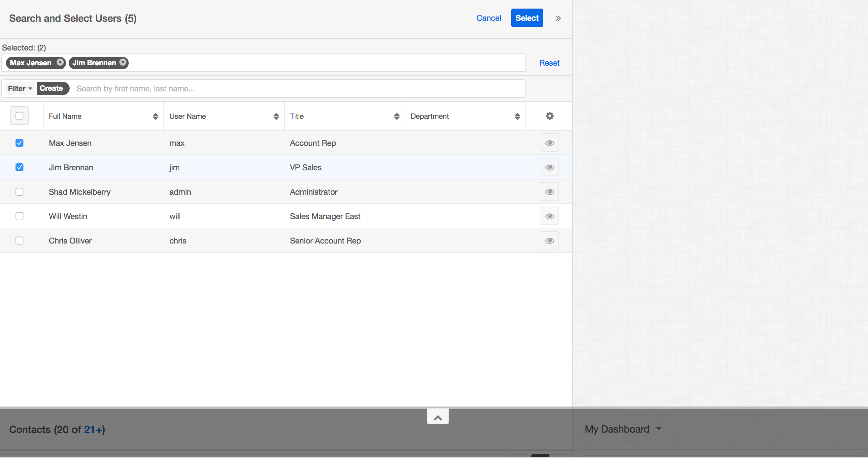
Task: Click Cancel link in drawer header
Action: click(488, 18)
